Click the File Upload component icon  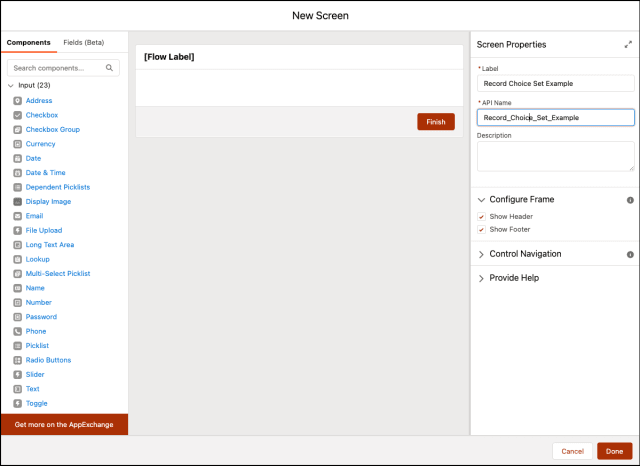tap(18, 231)
